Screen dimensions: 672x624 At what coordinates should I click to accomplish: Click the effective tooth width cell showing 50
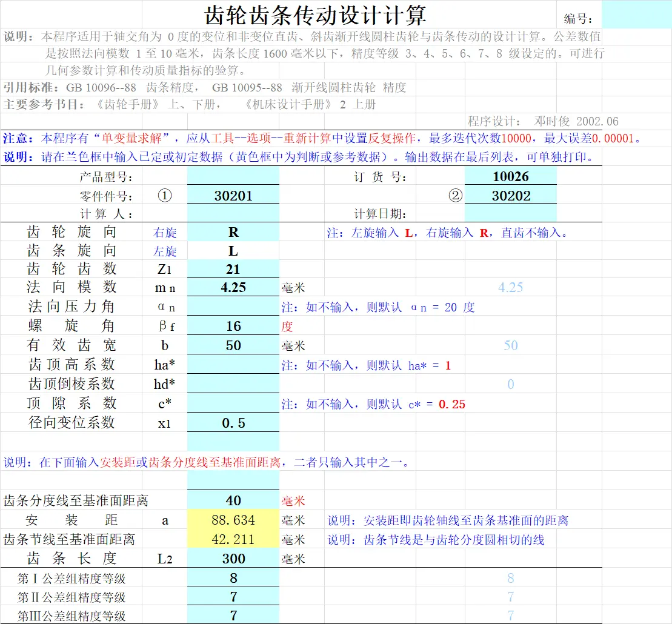click(x=233, y=346)
